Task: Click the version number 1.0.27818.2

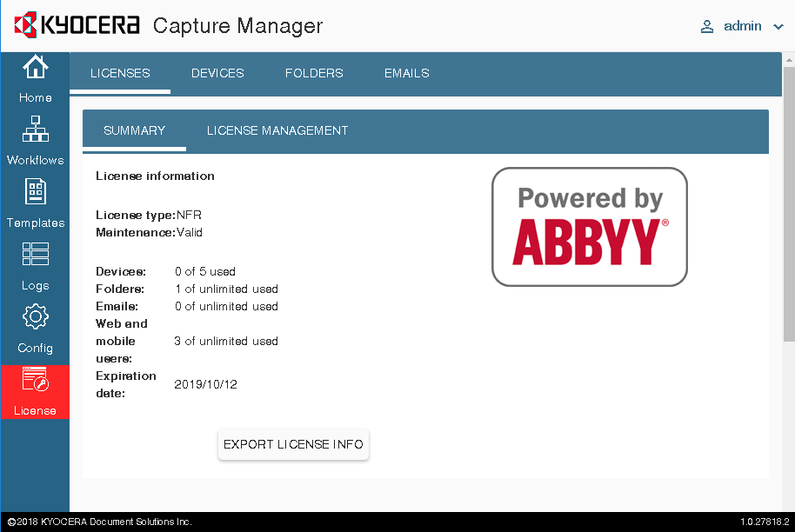Action: click(765, 522)
